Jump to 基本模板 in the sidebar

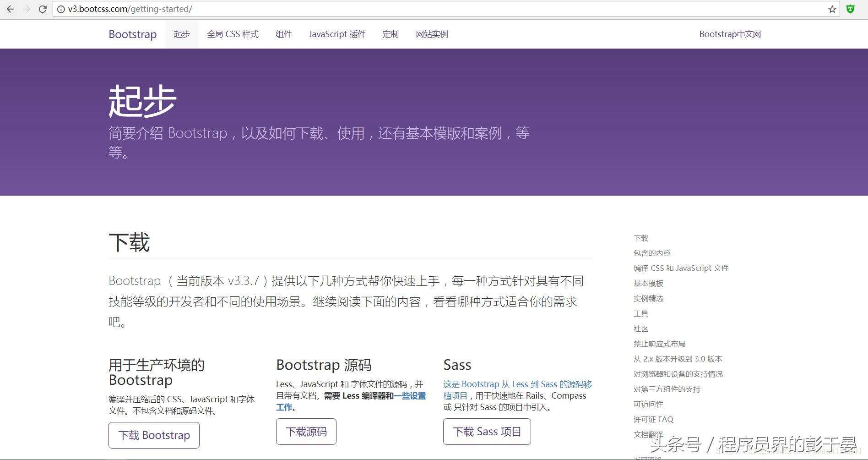coord(648,284)
